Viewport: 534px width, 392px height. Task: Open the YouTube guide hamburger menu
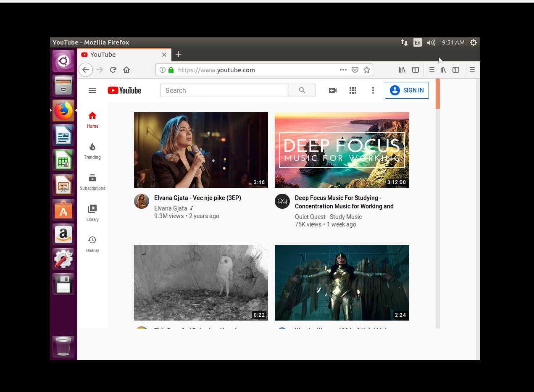[x=92, y=90]
